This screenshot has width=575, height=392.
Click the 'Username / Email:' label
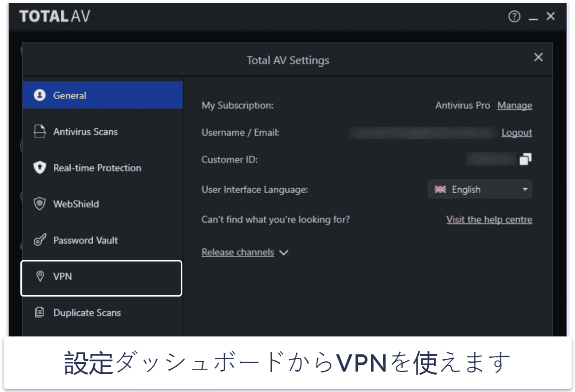coord(240,133)
